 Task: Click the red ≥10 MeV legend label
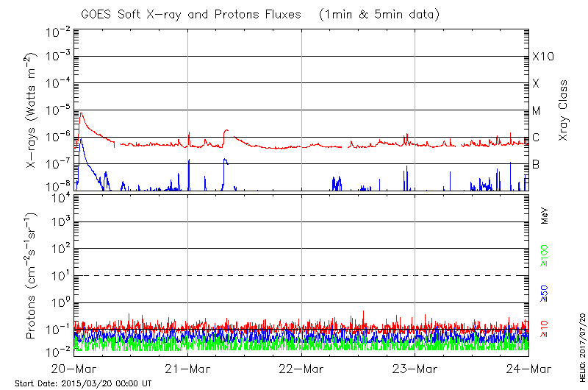click(545, 329)
